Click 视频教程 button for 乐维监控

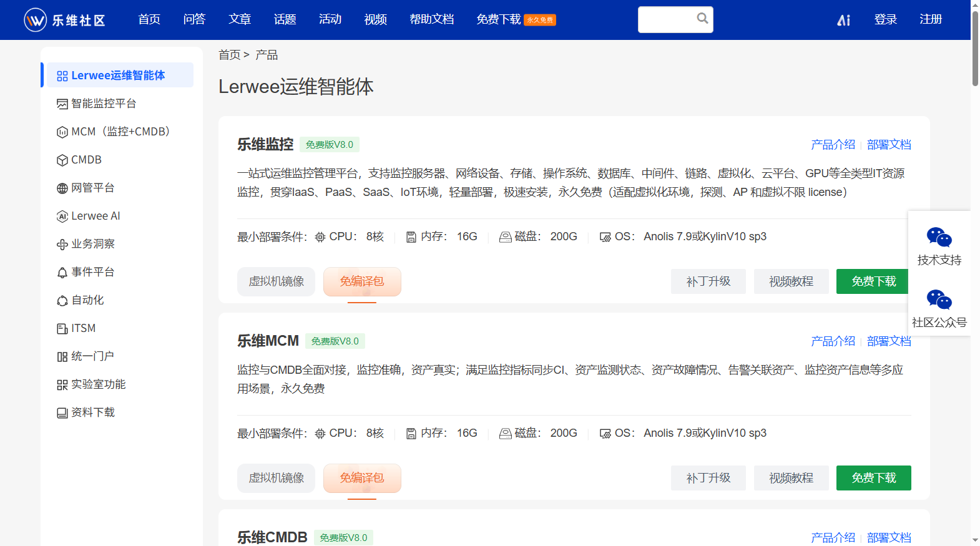point(791,281)
